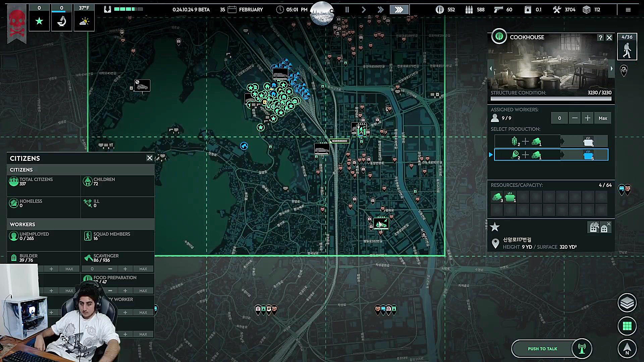The image size is (644, 362).
Task: Open the map layers button
Action: point(627,303)
